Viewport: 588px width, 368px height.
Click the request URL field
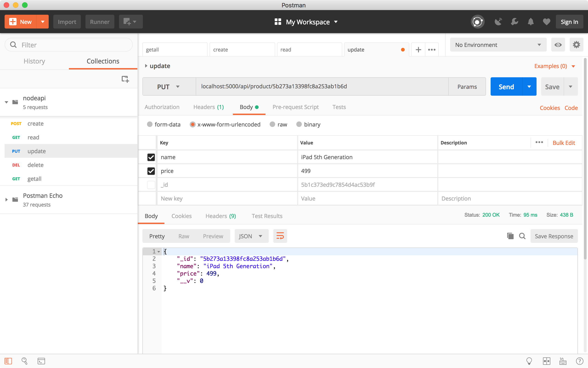coord(322,87)
